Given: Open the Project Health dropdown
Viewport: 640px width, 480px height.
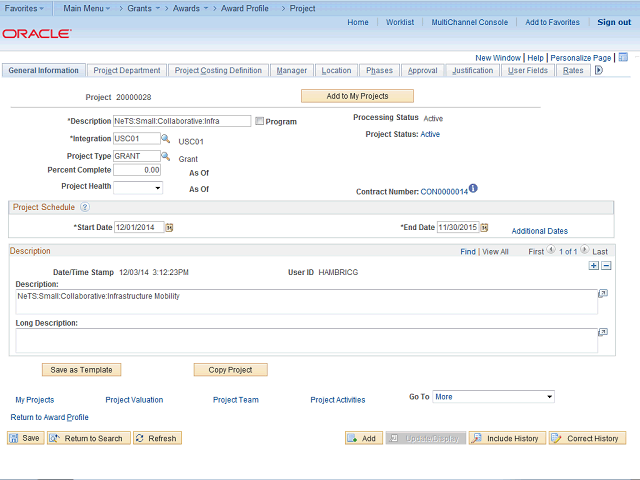Looking at the screenshot, I should click(138, 187).
